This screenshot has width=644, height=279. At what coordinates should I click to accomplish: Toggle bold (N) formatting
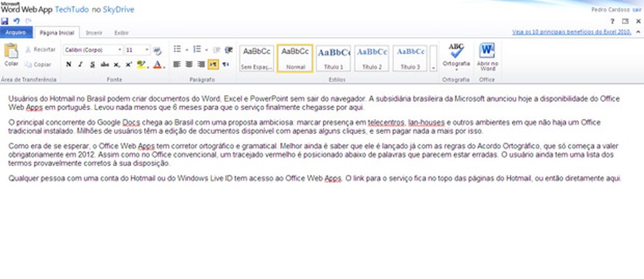[x=69, y=65]
